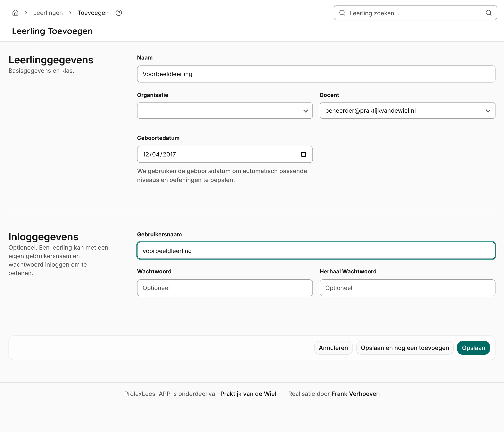Open the Docent dropdown
504x432 pixels.
(407, 111)
